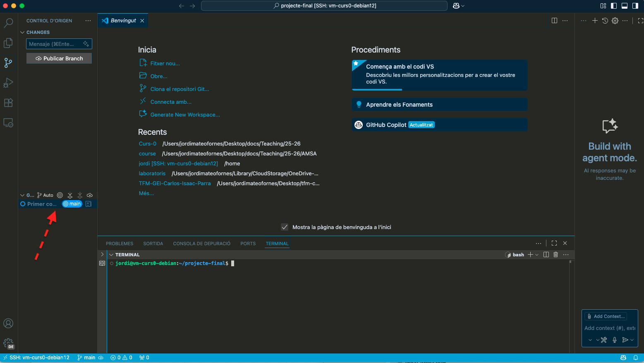Show chat history icon
644x363 pixels.
[x=605, y=21]
